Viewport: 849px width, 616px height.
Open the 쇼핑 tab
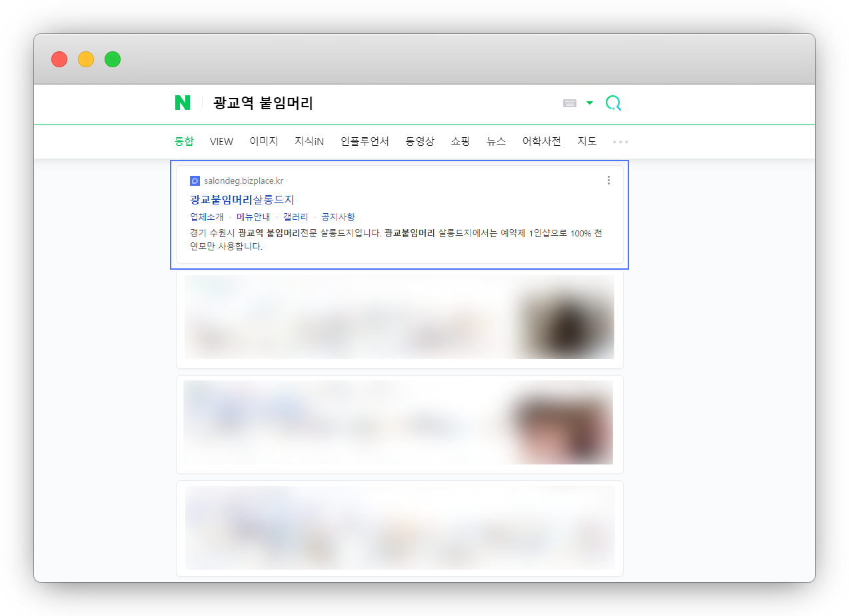click(460, 141)
